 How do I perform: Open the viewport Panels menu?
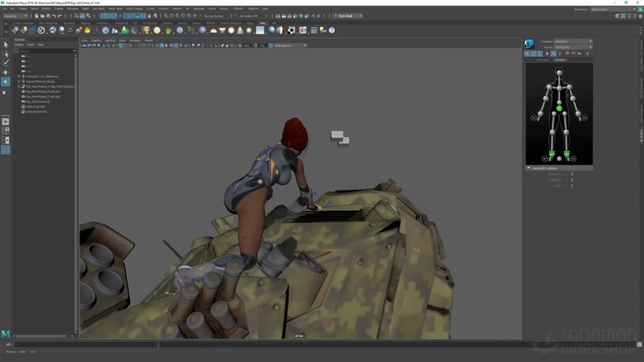149,40
